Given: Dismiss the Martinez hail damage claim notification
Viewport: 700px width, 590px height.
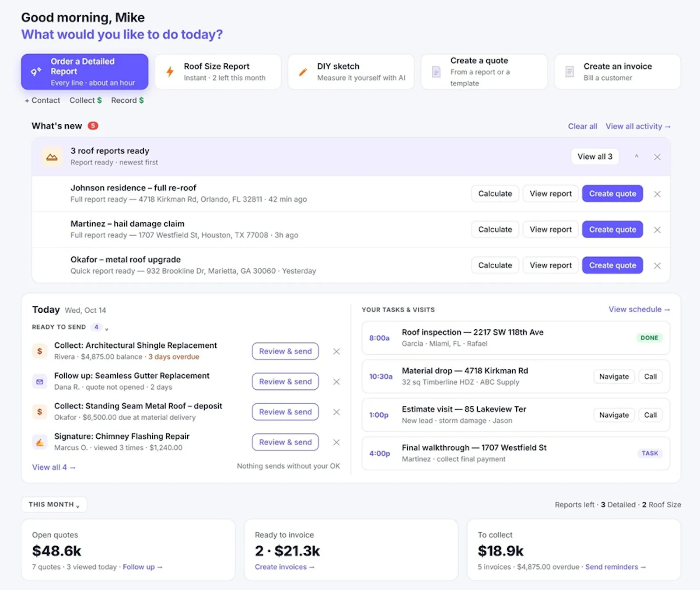Looking at the screenshot, I should (x=657, y=230).
